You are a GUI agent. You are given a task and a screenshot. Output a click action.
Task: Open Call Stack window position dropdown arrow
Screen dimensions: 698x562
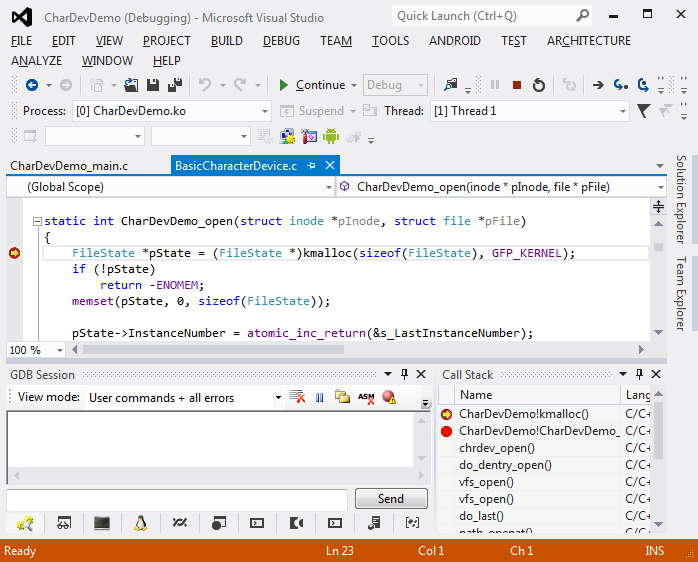(x=623, y=374)
